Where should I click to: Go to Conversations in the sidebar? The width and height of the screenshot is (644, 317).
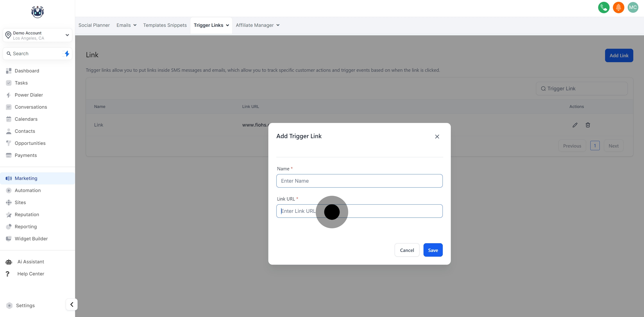coord(31,107)
